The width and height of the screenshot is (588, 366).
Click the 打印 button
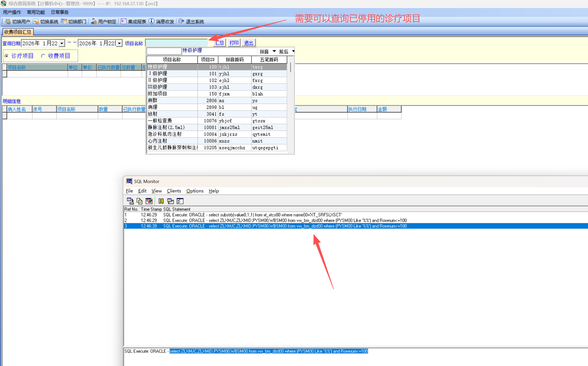pyautogui.click(x=234, y=43)
